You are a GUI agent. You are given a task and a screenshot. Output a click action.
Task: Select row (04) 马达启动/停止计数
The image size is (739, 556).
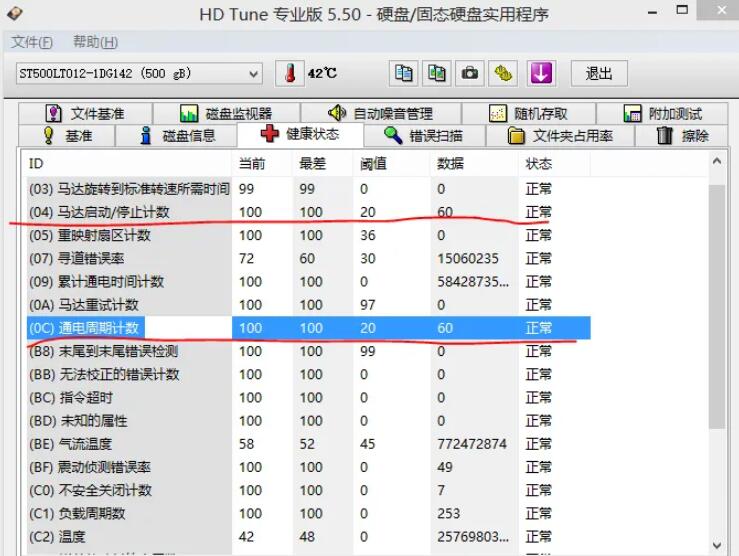309,212
